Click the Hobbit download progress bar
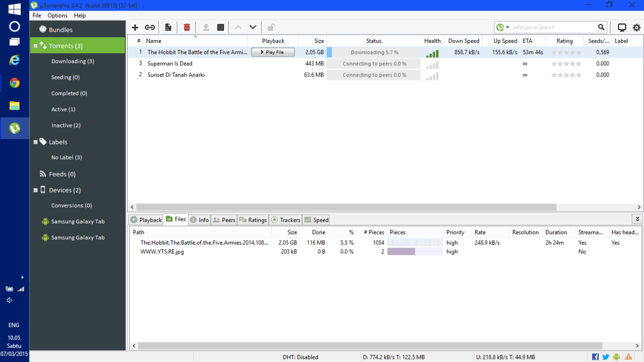The width and height of the screenshot is (644, 362). coord(374,52)
